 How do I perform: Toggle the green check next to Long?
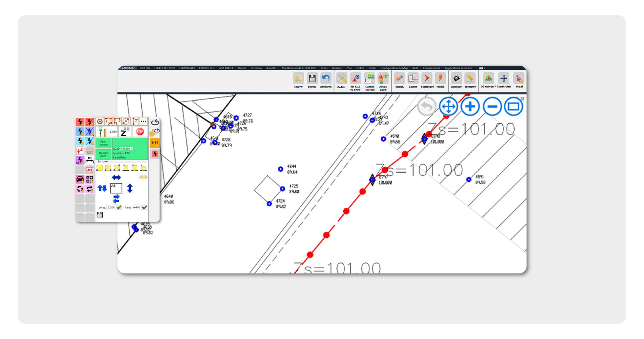119,207
